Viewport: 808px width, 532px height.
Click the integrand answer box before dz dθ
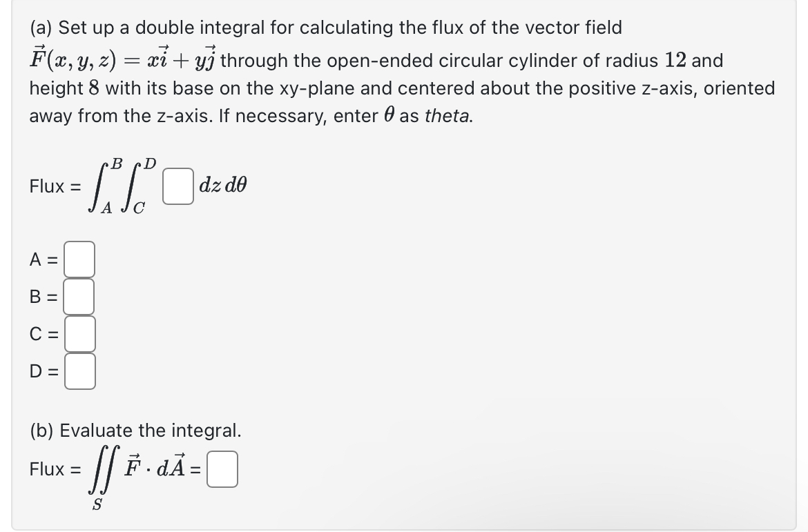177,186
